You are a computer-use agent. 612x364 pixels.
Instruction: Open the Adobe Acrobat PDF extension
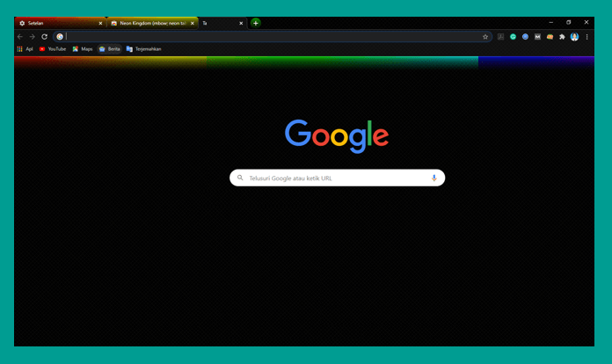pyautogui.click(x=500, y=37)
